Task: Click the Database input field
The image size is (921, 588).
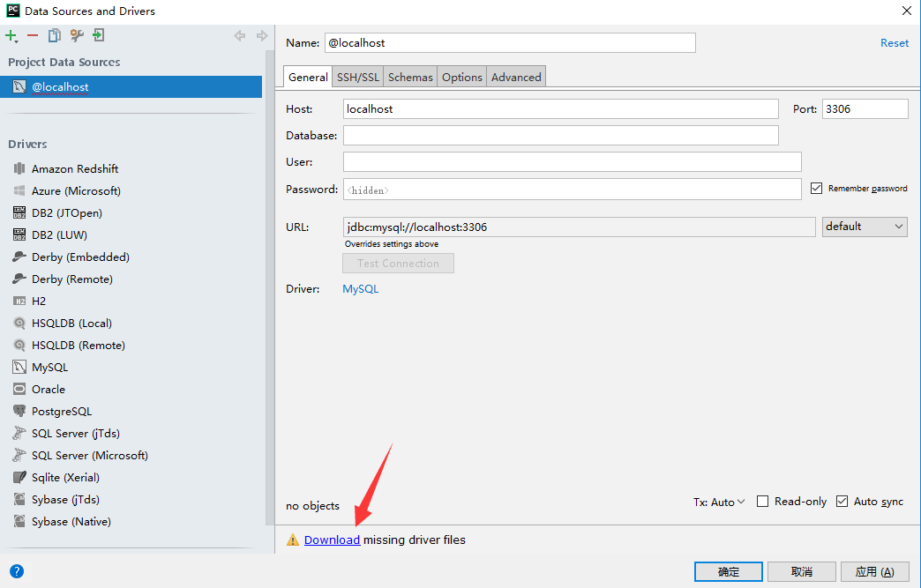Action: (x=561, y=136)
